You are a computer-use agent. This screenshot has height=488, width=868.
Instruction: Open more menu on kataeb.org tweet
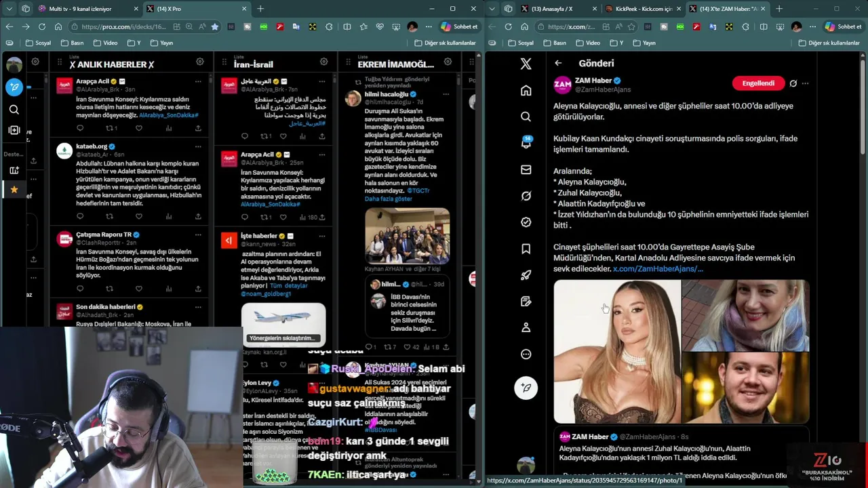[x=198, y=146]
